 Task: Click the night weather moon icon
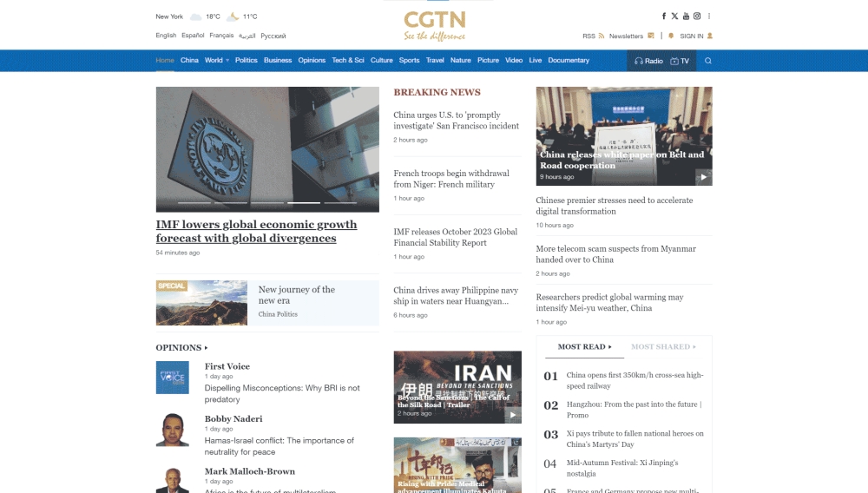pyautogui.click(x=233, y=16)
